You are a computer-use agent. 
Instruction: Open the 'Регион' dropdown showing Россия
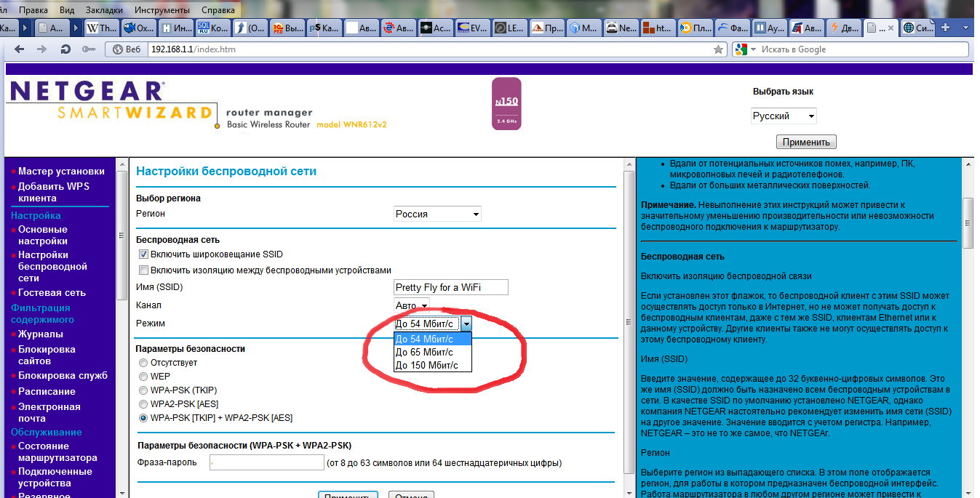(437, 214)
